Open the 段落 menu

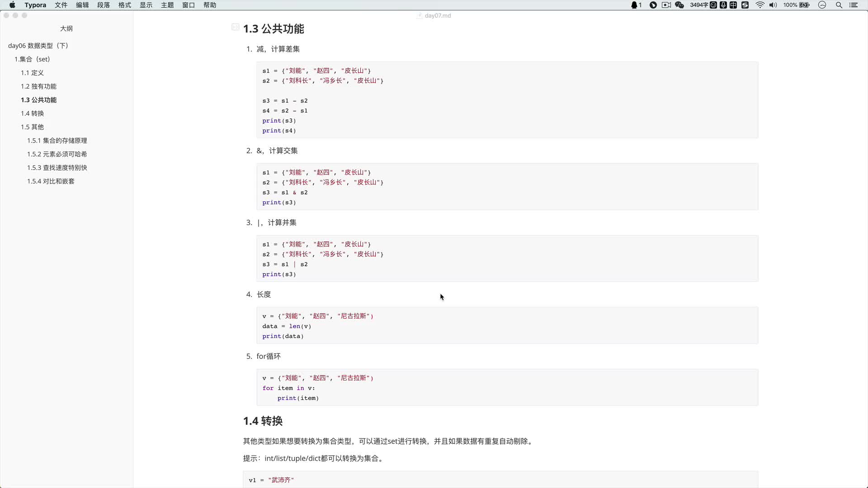pos(104,5)
